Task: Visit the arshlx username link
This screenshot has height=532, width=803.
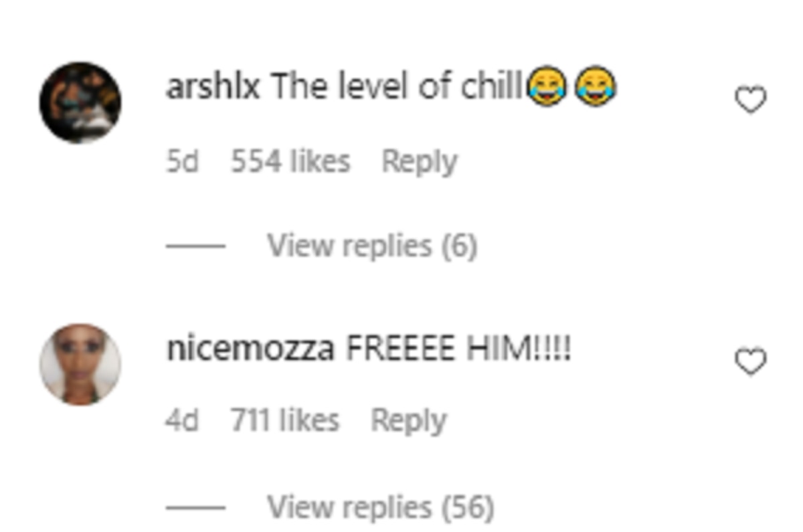Action: 213,87
